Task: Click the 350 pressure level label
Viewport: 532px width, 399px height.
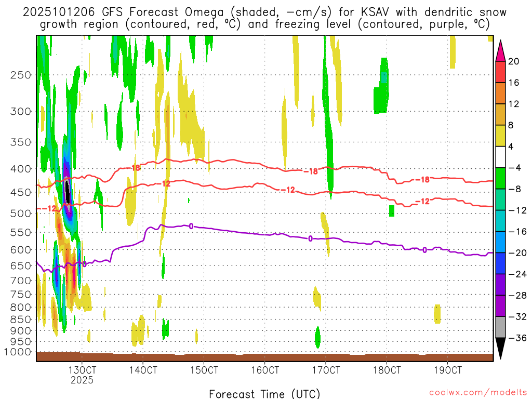Action: click(21, 142)
